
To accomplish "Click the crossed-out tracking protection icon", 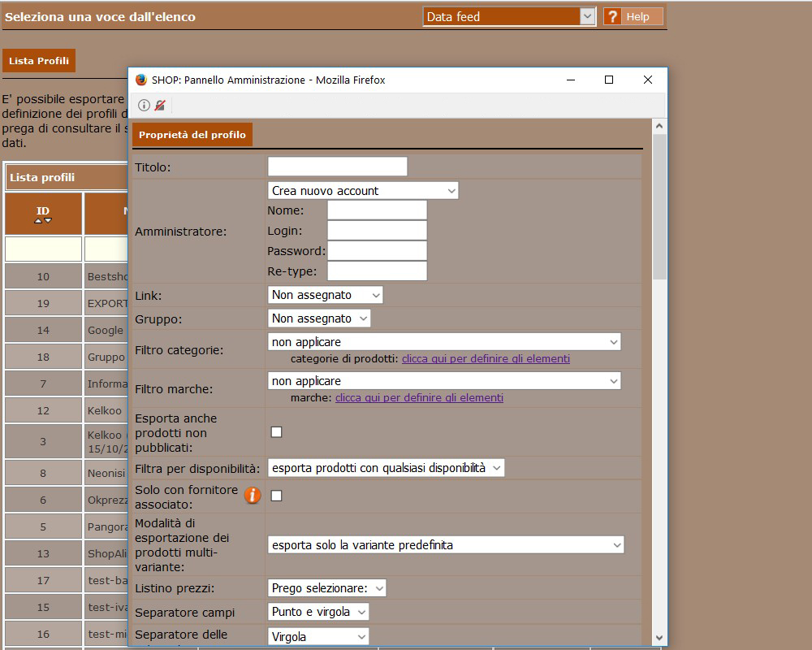I will click(x=160, y=106).
